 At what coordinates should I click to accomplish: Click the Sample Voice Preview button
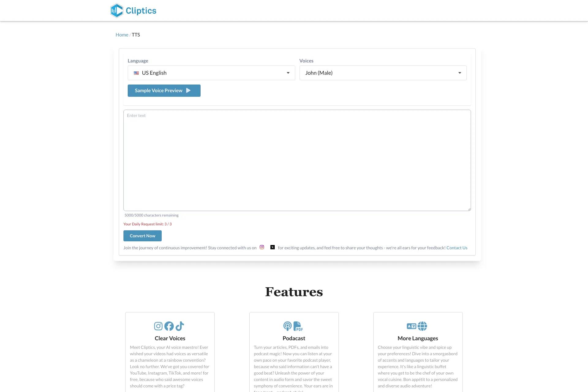[x=164, y=91]
